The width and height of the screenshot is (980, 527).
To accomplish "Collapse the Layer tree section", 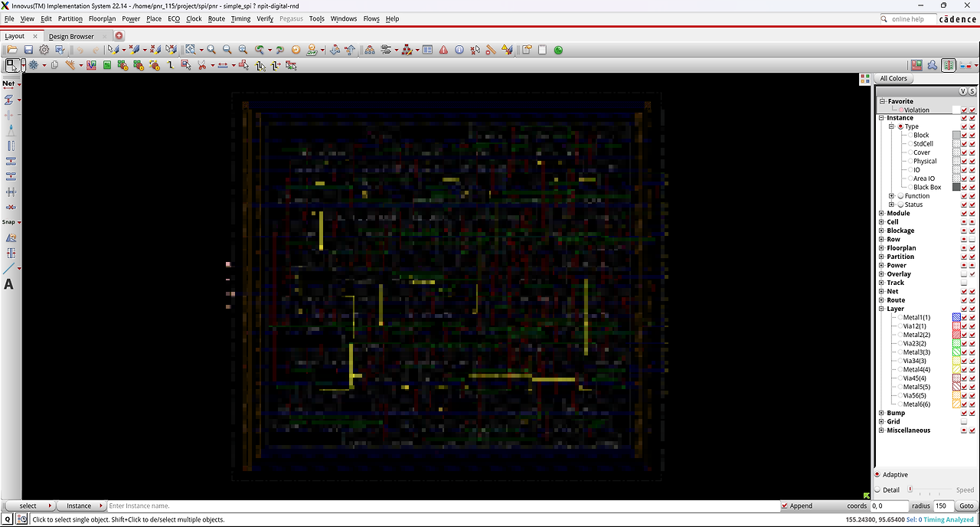I will pos(881,309).
